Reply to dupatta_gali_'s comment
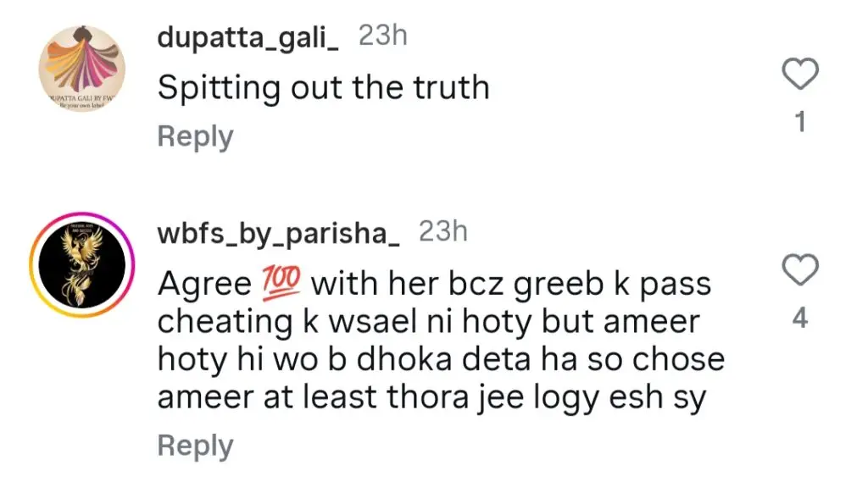868x482 pixels. pos(196,136)
